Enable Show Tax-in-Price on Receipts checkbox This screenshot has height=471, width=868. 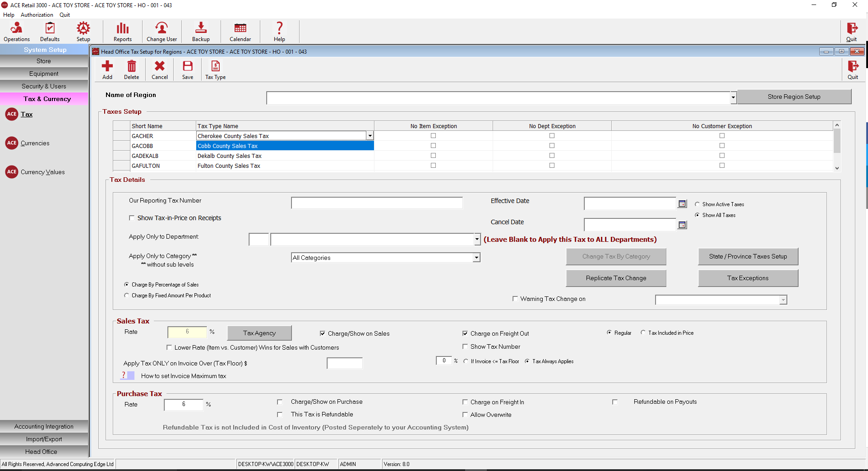(x=132, y=218)
